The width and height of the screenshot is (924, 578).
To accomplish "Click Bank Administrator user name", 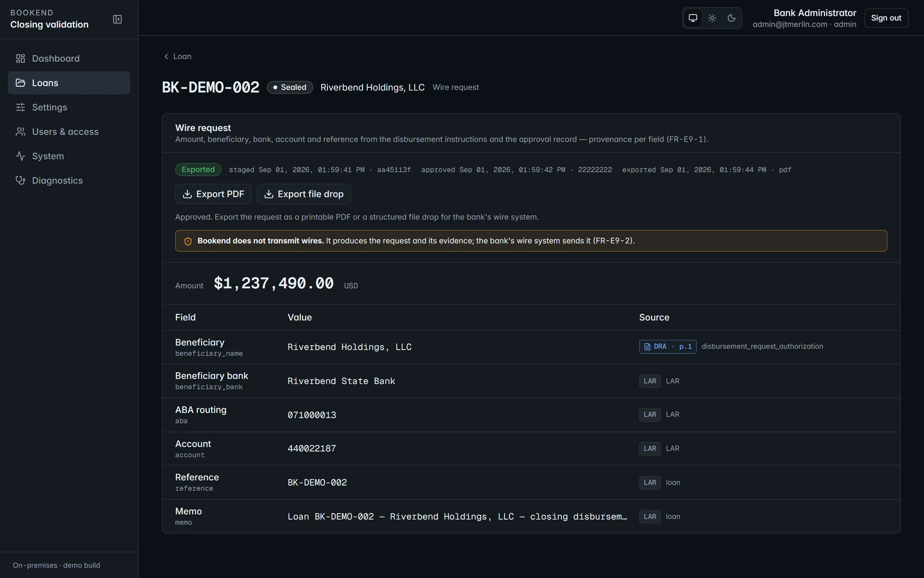I will (815, 13).
